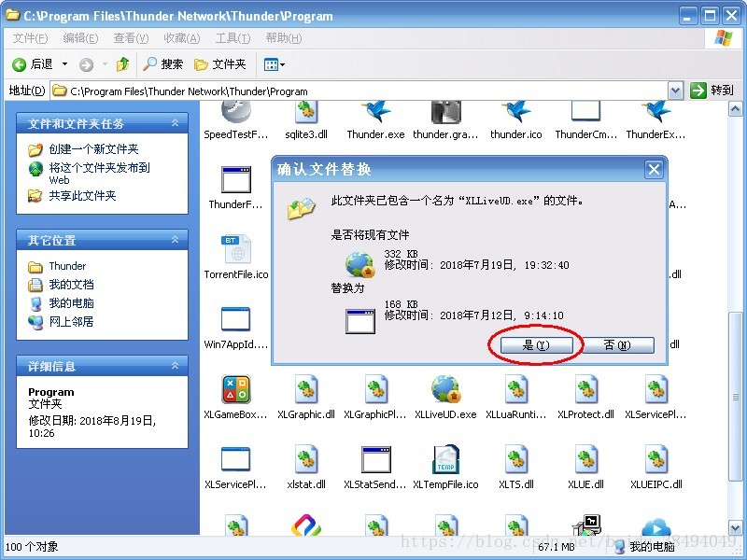Go up one folder level icon
Image resolution: width=747 pixels, height=560 pixels.
coord(123,64)
